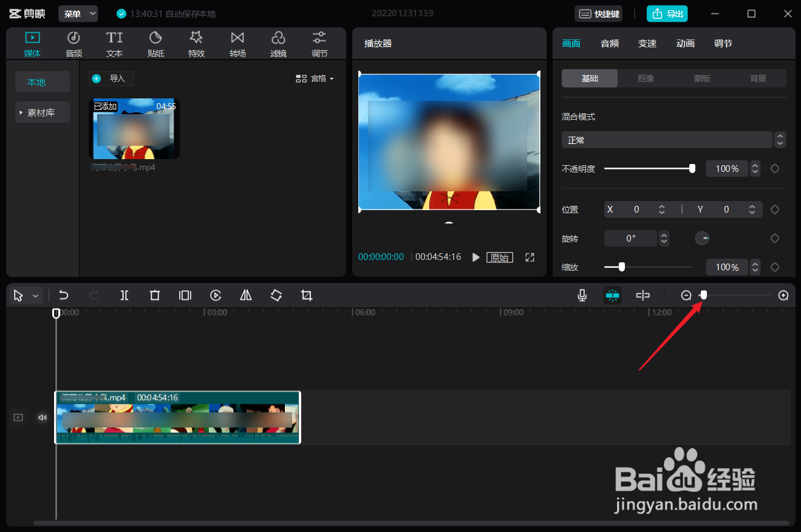The image size is (801, 532).
Task: Add an opacity keyframe diamond
Action: click(775, 168)
